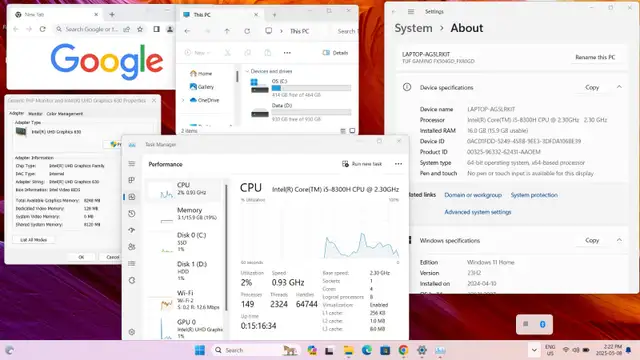Open App history icon in Task Manager sidebar
Screen dimensions: 640x360
pyautogui.click(x=131, y=213)
